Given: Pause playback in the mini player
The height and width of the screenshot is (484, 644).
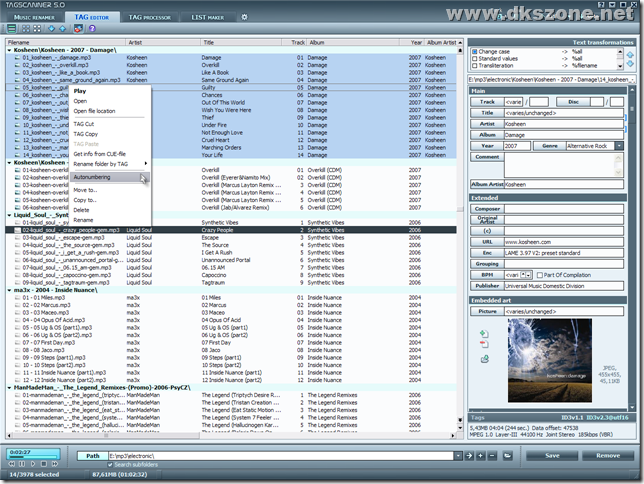Looking at the screenshot, I should tap(22, 464).
